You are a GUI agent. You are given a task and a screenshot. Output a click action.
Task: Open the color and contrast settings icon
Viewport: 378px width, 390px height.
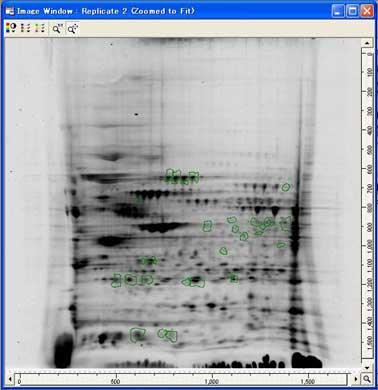point(11,28)
